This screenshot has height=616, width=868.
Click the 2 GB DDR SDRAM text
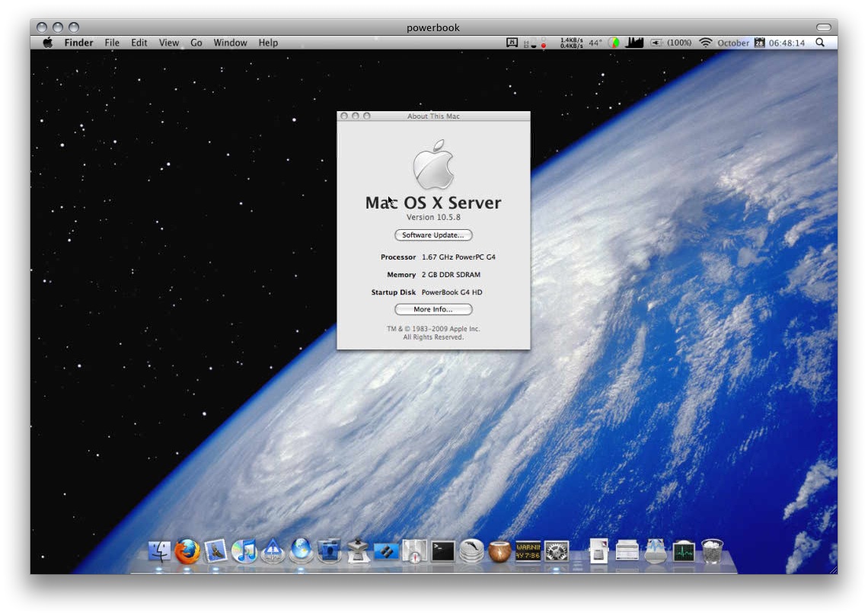tap(451, 275)
